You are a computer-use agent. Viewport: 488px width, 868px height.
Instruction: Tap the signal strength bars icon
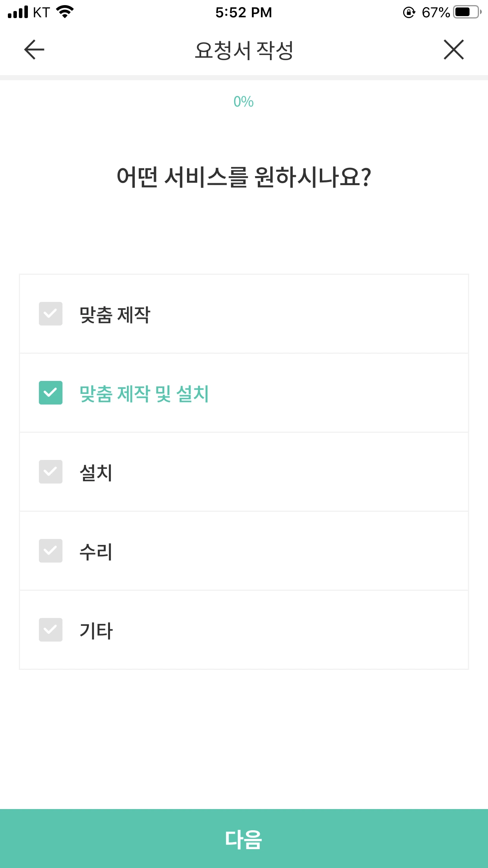tap(18, 12)
